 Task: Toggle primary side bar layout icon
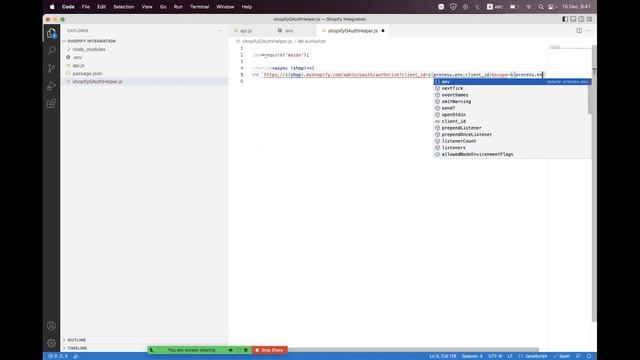(x=565, y=19)
